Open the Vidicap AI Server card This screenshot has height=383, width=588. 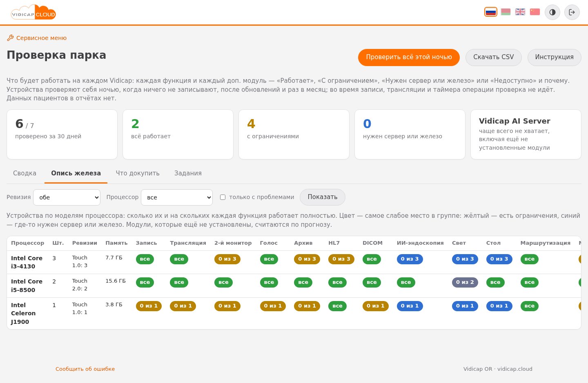pos(526,135)
